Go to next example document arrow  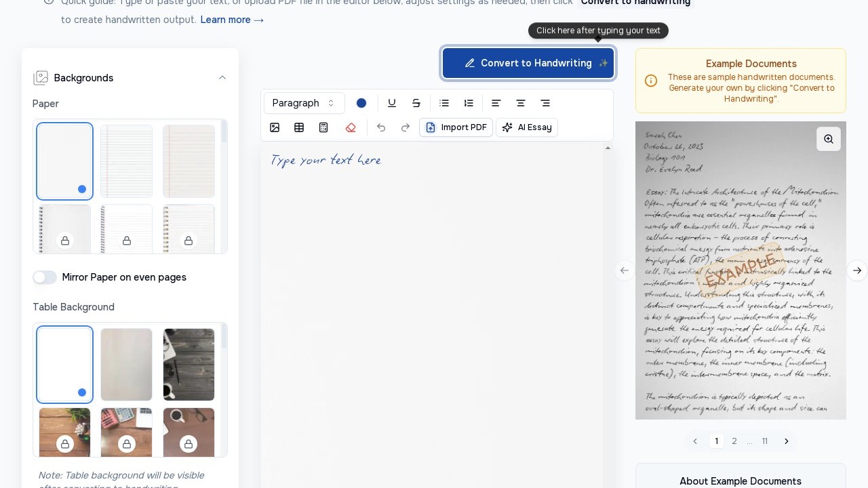(857, 270)
